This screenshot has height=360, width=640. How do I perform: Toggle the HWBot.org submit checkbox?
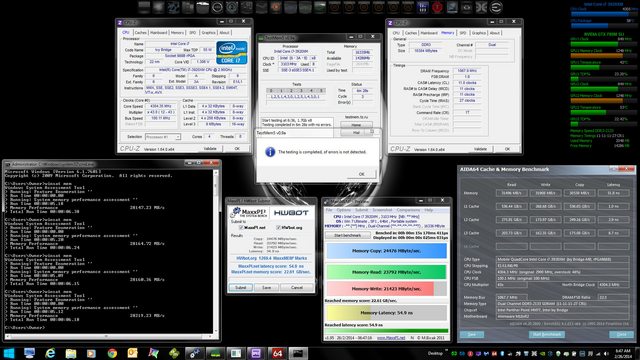pos(278,227)
